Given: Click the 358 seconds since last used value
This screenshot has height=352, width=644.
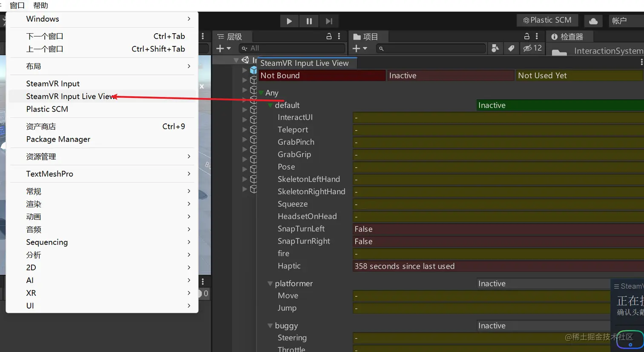Looking at the screenshot, I should [x=405, y=266].
